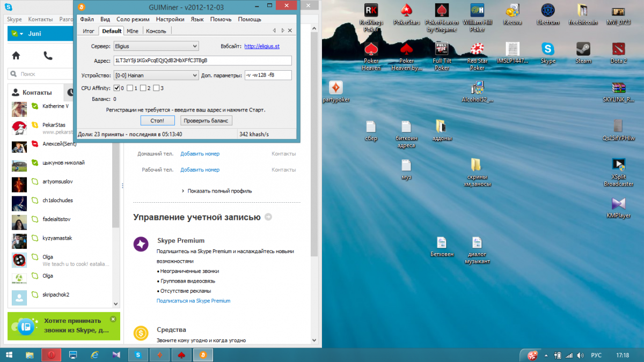Open Internet Explorer from the taskbar
Image resolution: width=644 pixels, height=362 pixels.
[x=94, y=354]
